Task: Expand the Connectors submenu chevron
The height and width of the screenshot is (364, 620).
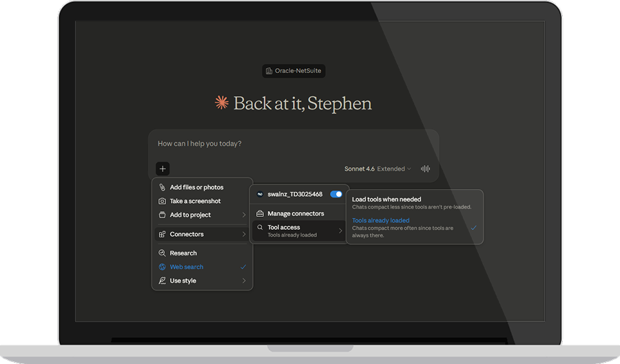Action: 244,234
